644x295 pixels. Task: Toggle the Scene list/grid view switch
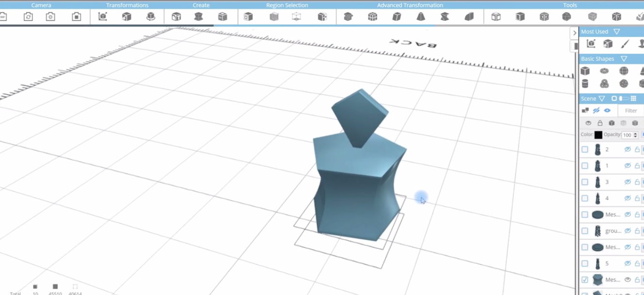(624, 98)
